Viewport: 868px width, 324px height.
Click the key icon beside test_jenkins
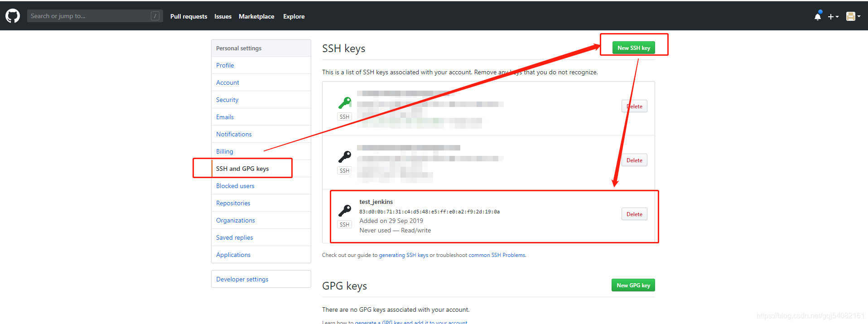[x=345, y=211]
